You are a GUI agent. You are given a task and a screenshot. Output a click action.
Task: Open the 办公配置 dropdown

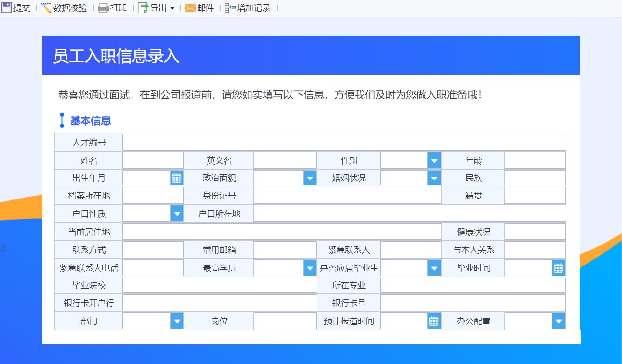click(559, 321)
